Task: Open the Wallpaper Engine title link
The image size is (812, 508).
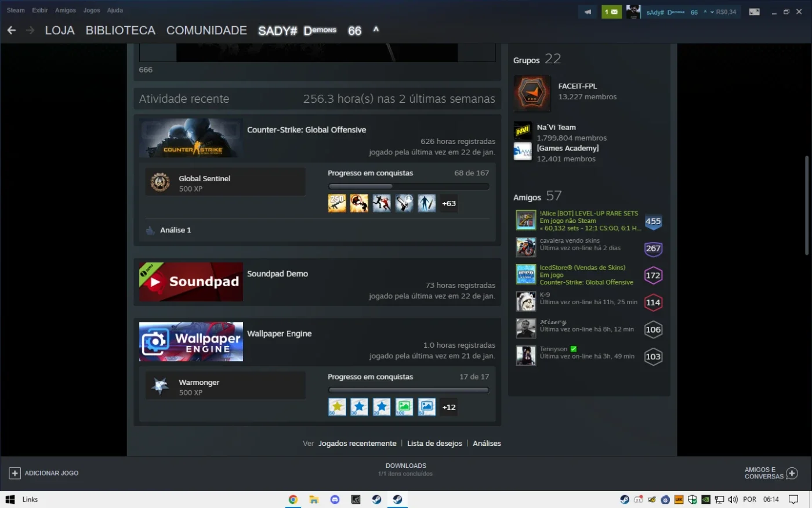Action: pyautogui.click(x=279, y=333)
